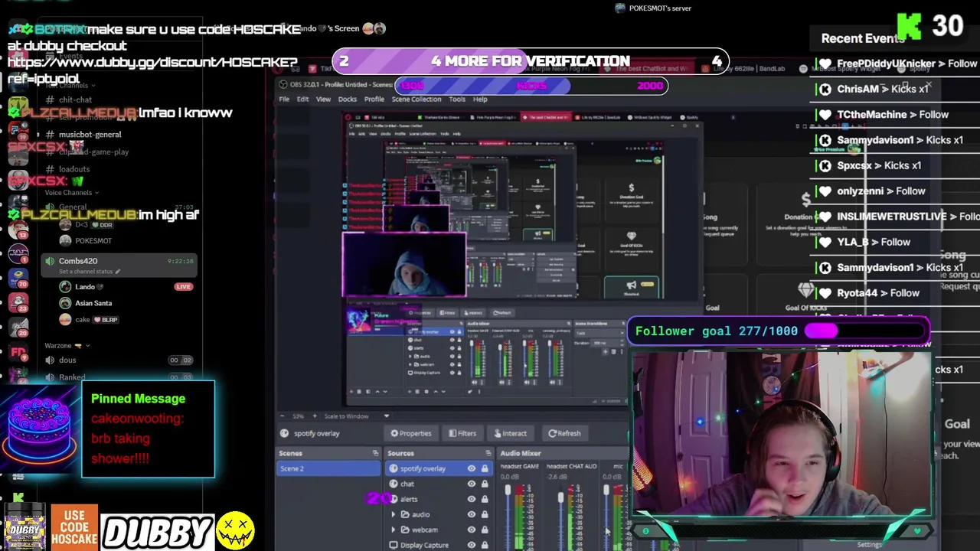Open the Profile menu in OBS
Screen dimensions: 980x551
coord(374,99)
